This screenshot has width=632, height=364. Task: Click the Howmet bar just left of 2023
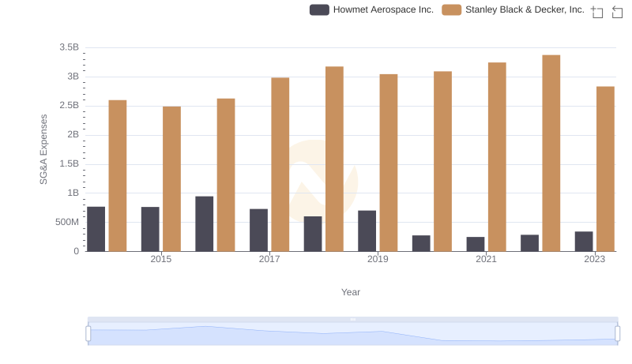[x=584, y=241]
